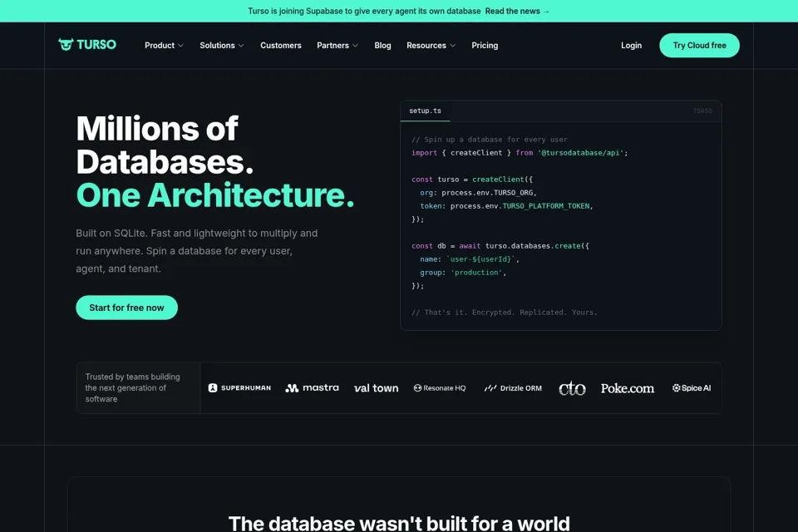
Task: Click the 'org: process.env.TURSO_ORG' code line
Action: coord(479,193)
